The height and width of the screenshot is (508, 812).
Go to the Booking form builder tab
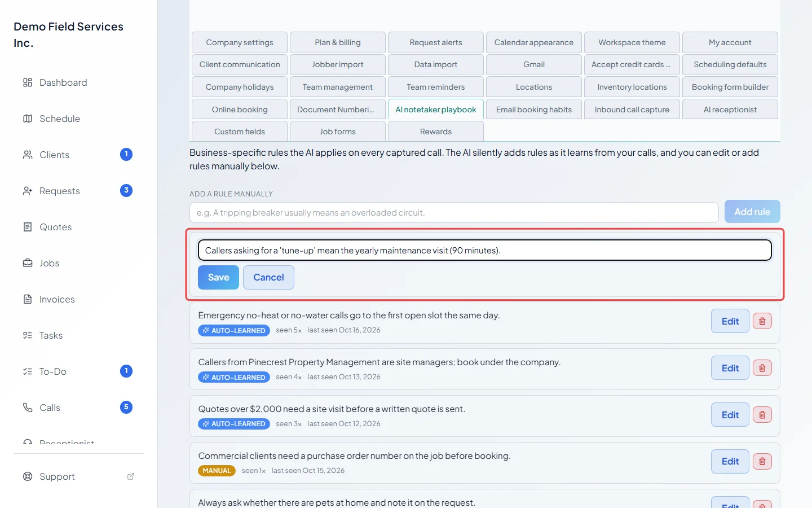tap(730, 87)
